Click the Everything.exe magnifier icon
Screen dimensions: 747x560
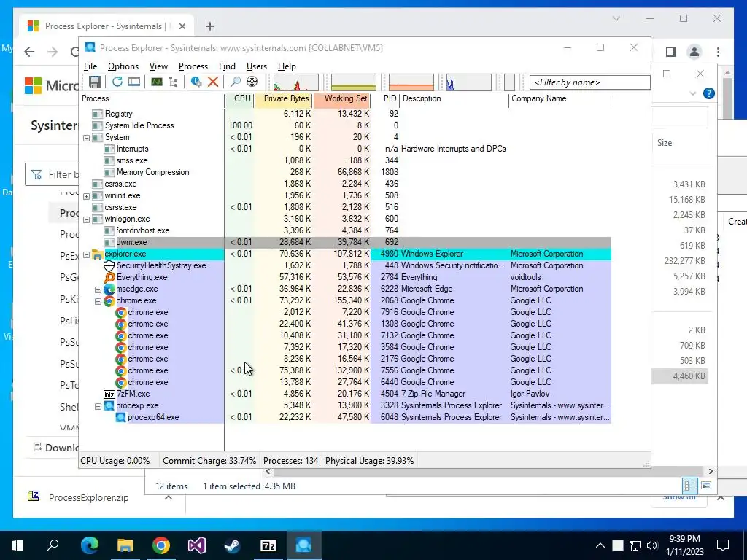[109, 277]
